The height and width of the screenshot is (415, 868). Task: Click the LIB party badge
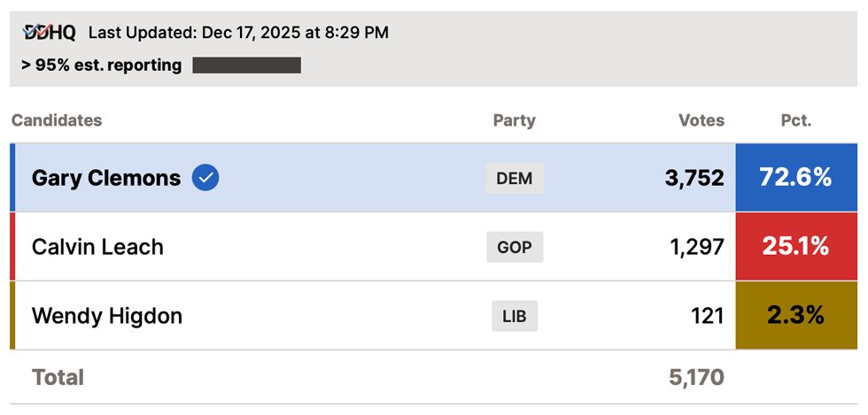tap(515, 316)
